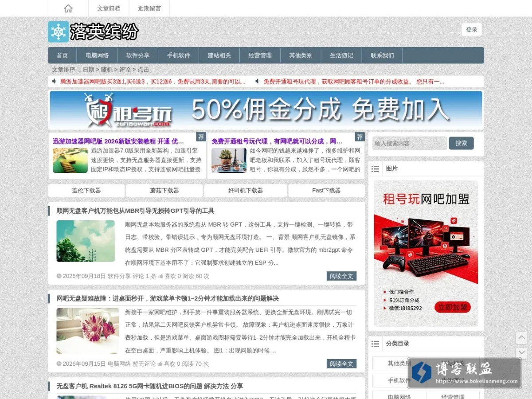Sort articles by 点击

click(x=143, y=70)
